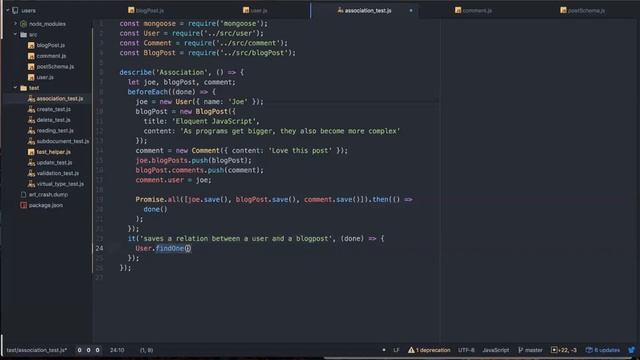640x360 pixels.
Task: Click the package.json npm icon
Action: coord(24,205)
